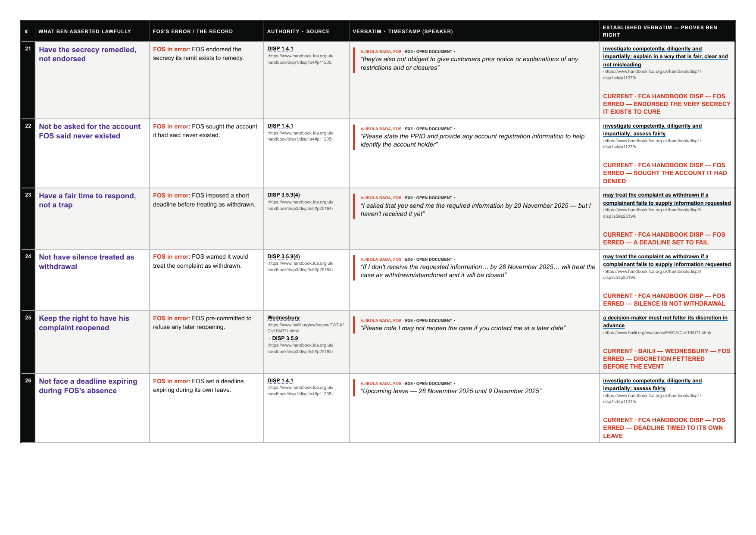
Task: Open the Wednesbury authority link in row 25
Action: (283, 318)
